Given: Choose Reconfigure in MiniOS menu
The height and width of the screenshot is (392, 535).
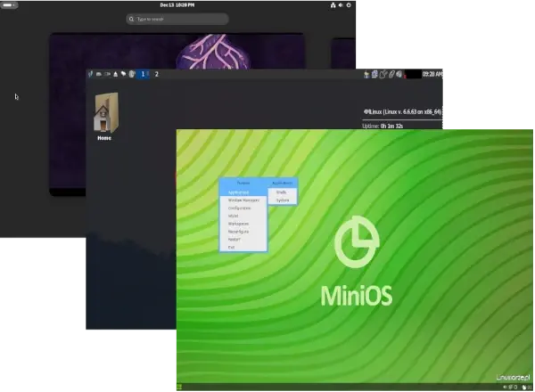Looking at the screenshot, I should coord(243,232).
